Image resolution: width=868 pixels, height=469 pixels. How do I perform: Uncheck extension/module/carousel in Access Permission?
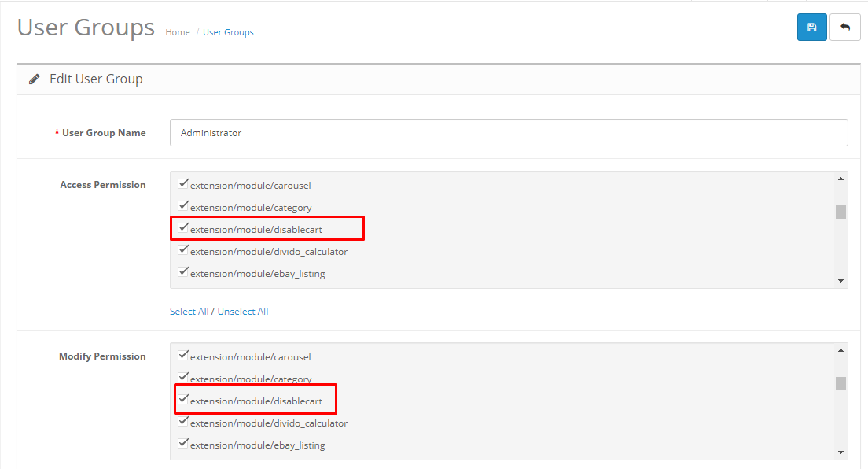[183, 183]
